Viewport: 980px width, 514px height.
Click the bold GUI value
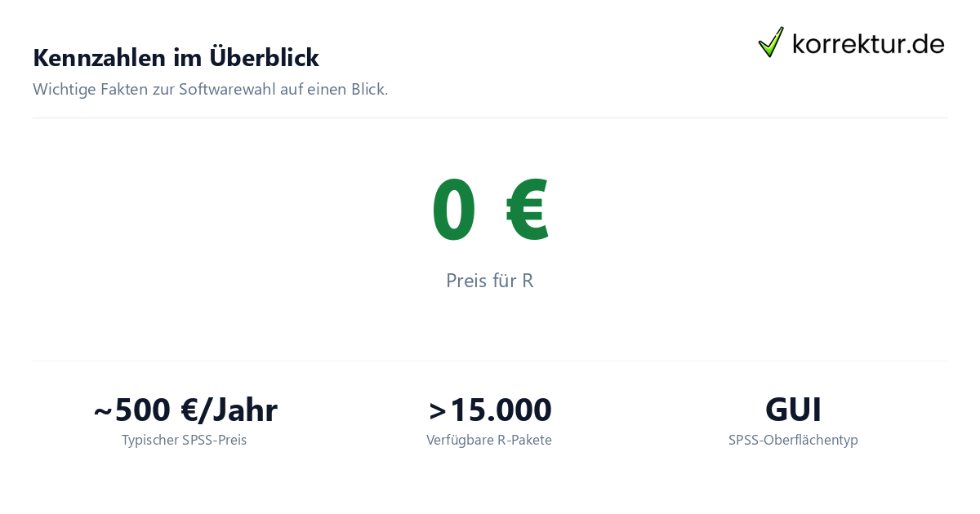[x=793, y=410]
